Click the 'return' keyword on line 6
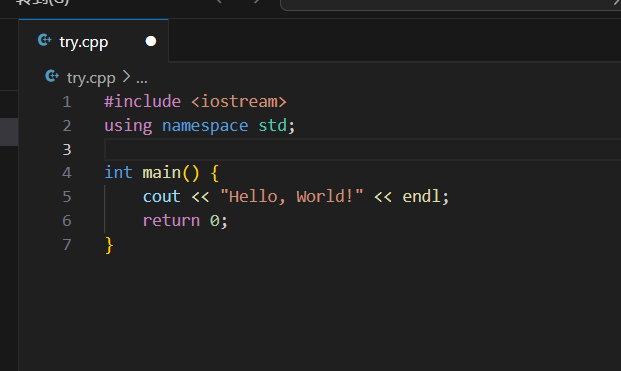 (171, 221)
